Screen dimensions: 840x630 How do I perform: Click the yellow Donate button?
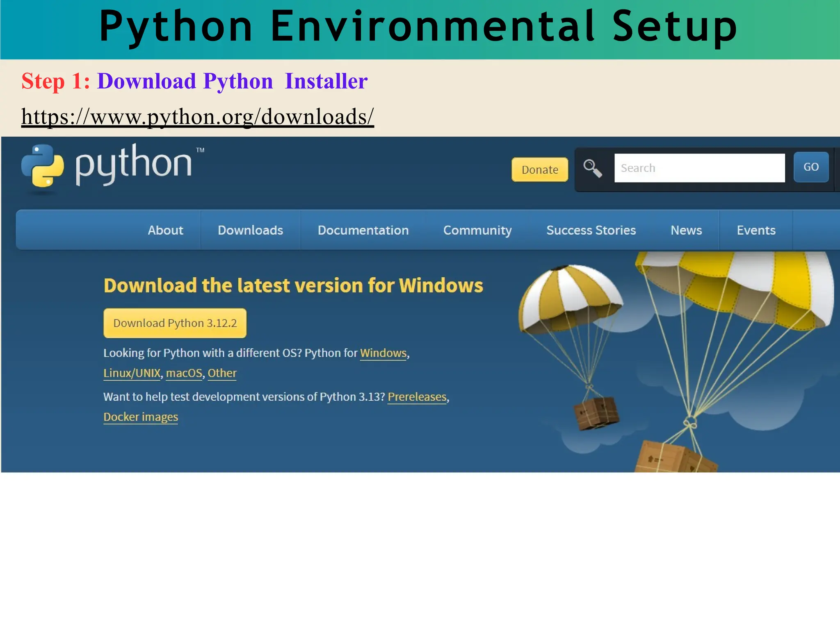click(x=539, y=169)
